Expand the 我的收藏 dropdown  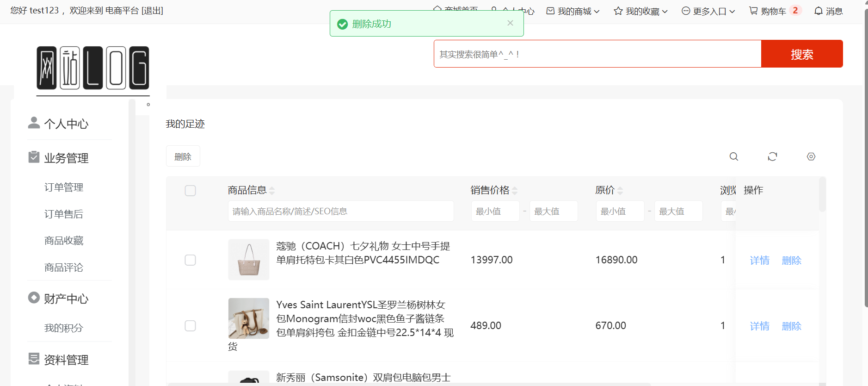tap(641, 11)
